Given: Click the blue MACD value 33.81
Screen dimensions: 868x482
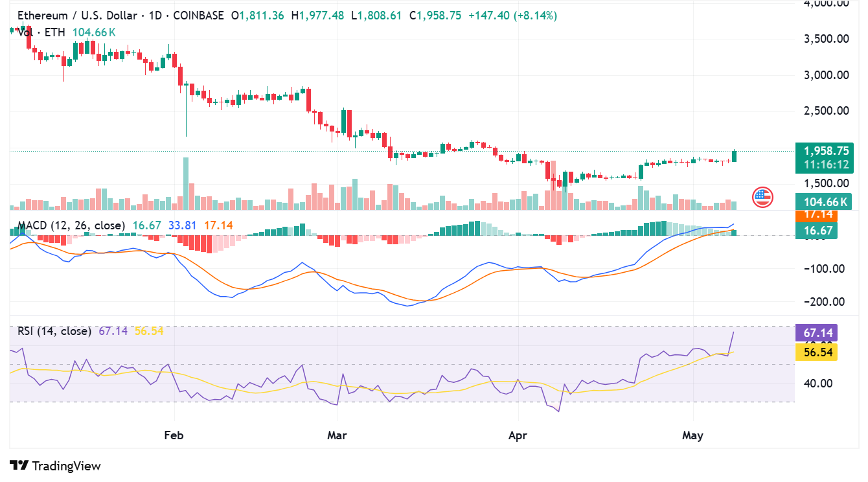Looking at the screenshot, I should coord(183,225).
